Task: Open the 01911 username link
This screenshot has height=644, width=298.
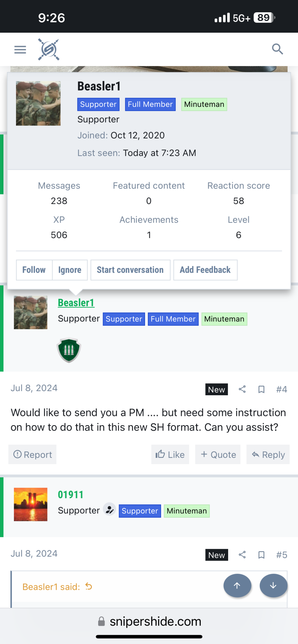Action: click(70, 495)
